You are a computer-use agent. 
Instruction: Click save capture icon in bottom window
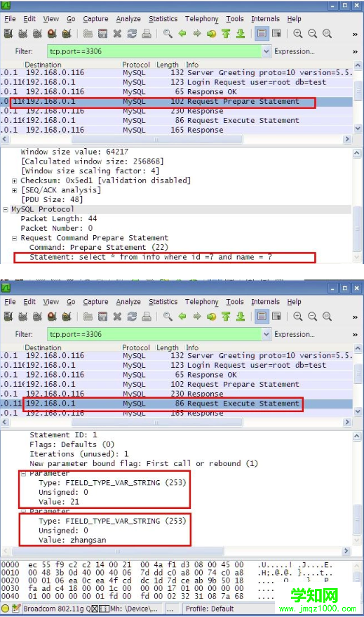[x=102, y=317]
